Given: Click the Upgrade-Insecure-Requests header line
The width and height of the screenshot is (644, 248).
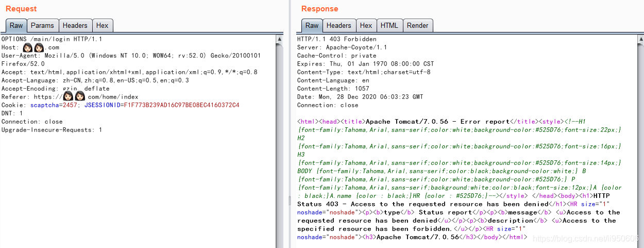Looking at the screenshot, I should (x=52, y=130).
